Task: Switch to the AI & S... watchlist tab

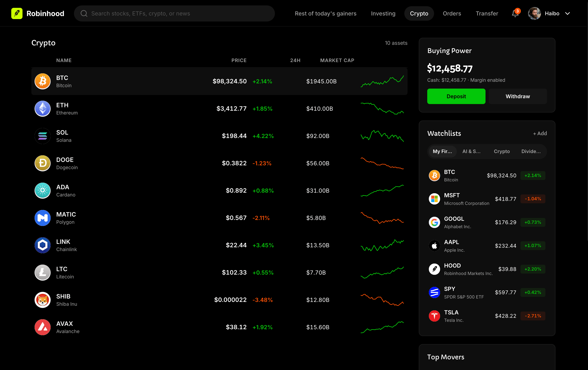Action: tap(471, 151)
